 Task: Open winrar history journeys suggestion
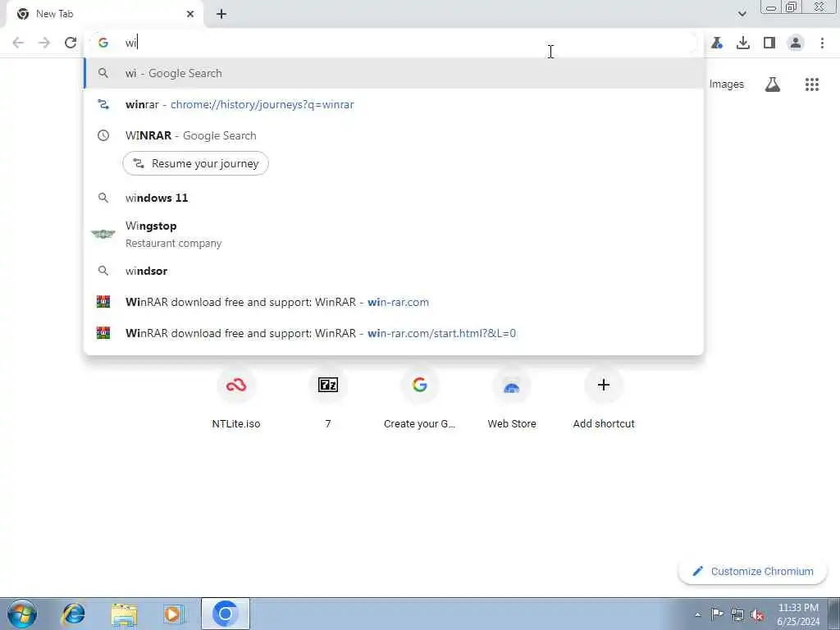click(x=394, y=104)
